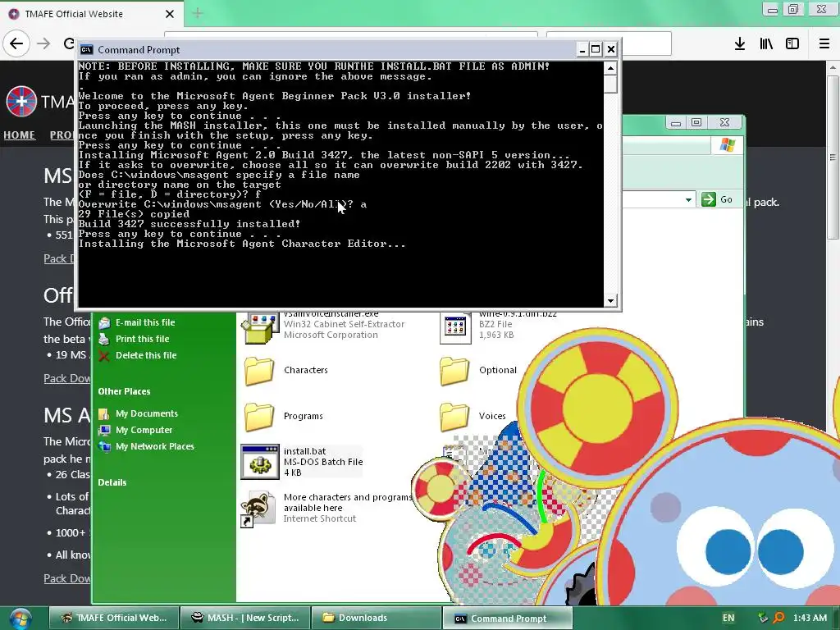Click the My Network Places icon

point(104,447)
